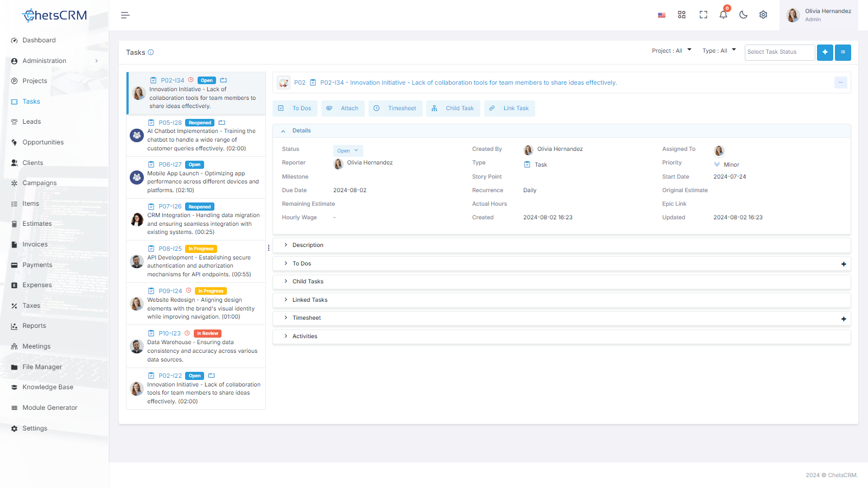Toggle the sidebar hamburger menu
Screen dimensions: 868x488
(125, 15)
